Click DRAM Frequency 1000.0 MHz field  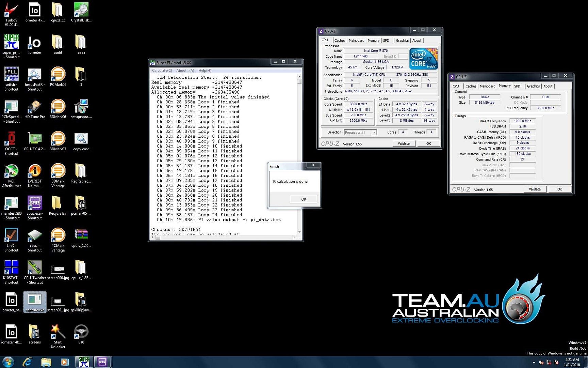[522, 121]
